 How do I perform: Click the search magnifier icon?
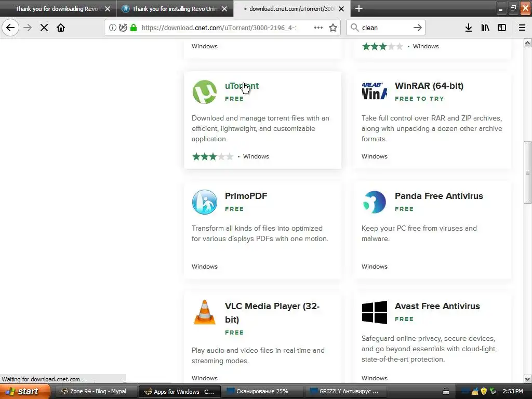354,28
